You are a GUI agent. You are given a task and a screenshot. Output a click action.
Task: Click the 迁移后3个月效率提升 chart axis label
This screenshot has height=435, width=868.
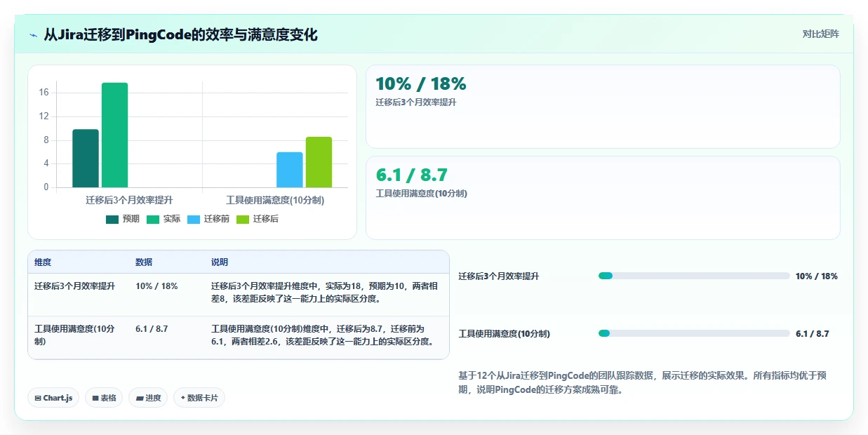pyautogui.click(x=129, y=200)
